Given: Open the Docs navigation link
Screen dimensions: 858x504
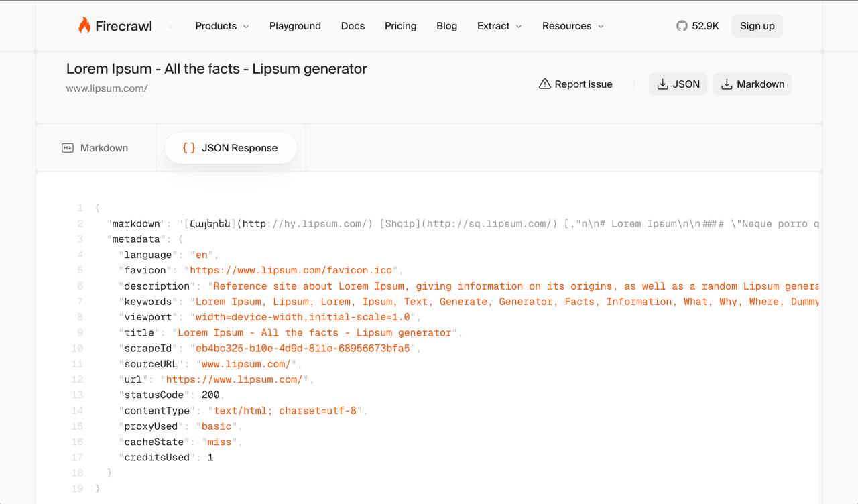Looking at the screenshot, I should (353, 26).
